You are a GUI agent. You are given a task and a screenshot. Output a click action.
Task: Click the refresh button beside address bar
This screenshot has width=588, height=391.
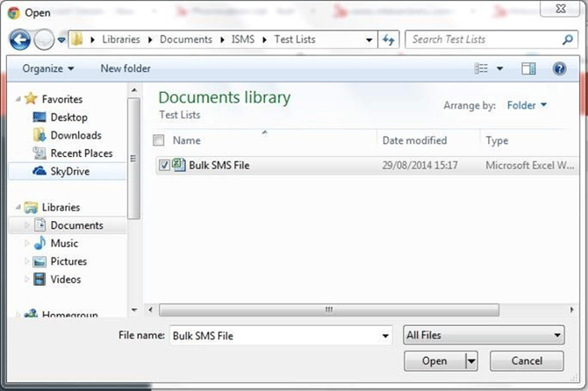coord(391,39)
